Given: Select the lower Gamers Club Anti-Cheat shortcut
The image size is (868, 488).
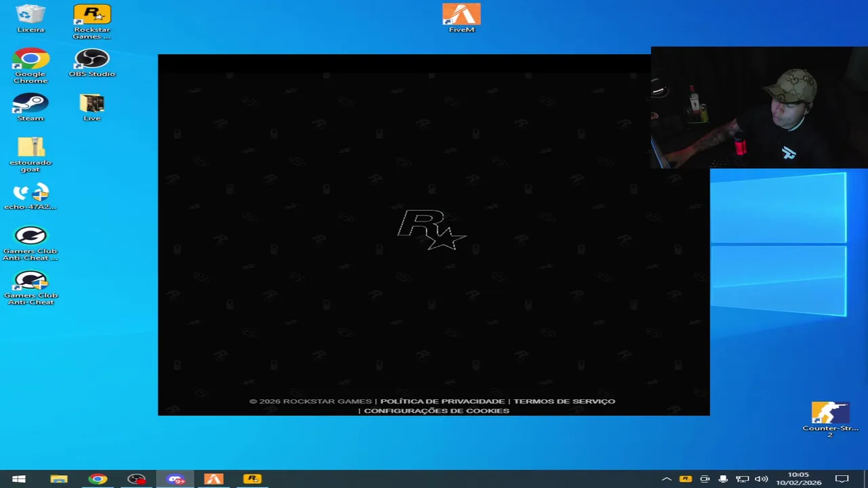Looking at the screenshot, I should [x=31, y=288].
